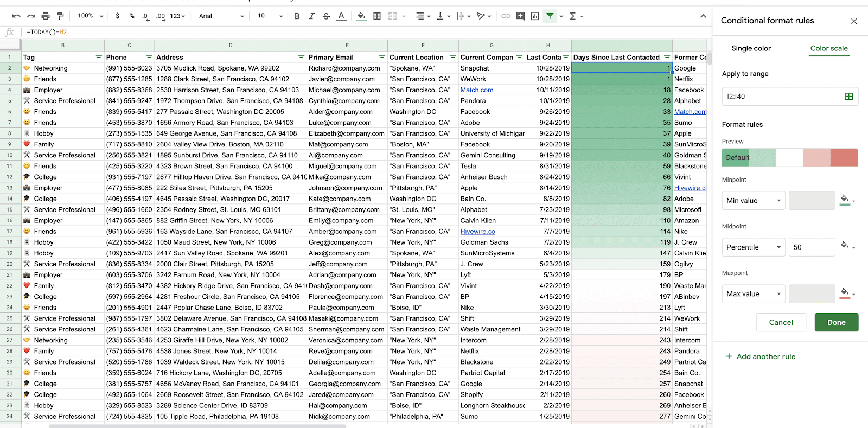Activate the paint format tool

pos(60,16)
